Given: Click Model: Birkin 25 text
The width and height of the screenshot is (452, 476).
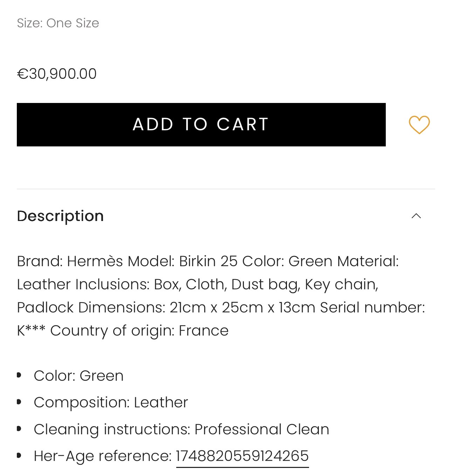Looking at the screenshot, I should pyautogui.click(x=183, y=261).
